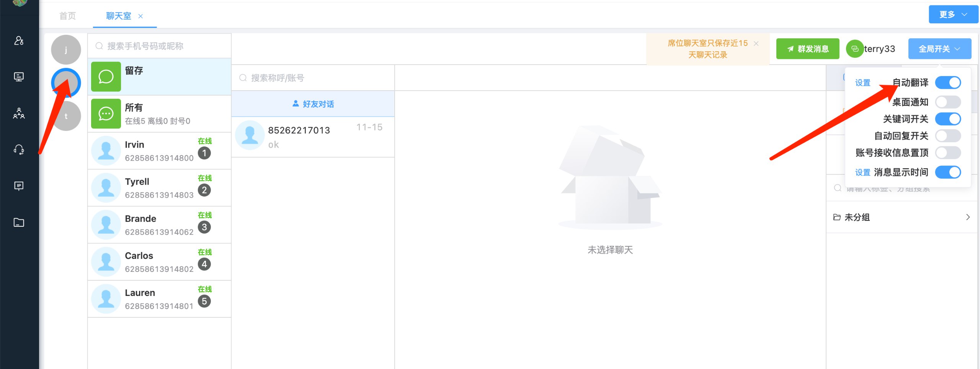Open the folder icon in left sidebar
This screenshot has height=369, width=980.
pyautogui.click(x=19, y=222)
